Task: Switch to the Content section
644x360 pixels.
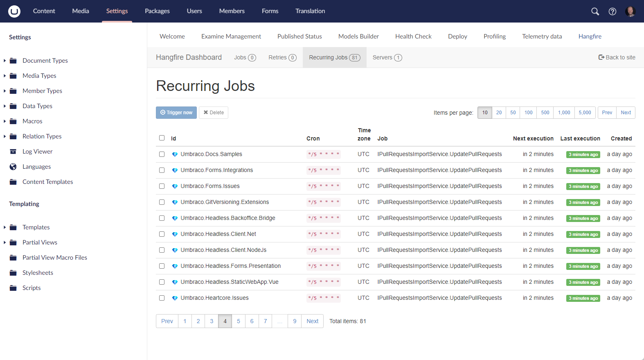Action: tap(44, 11)
